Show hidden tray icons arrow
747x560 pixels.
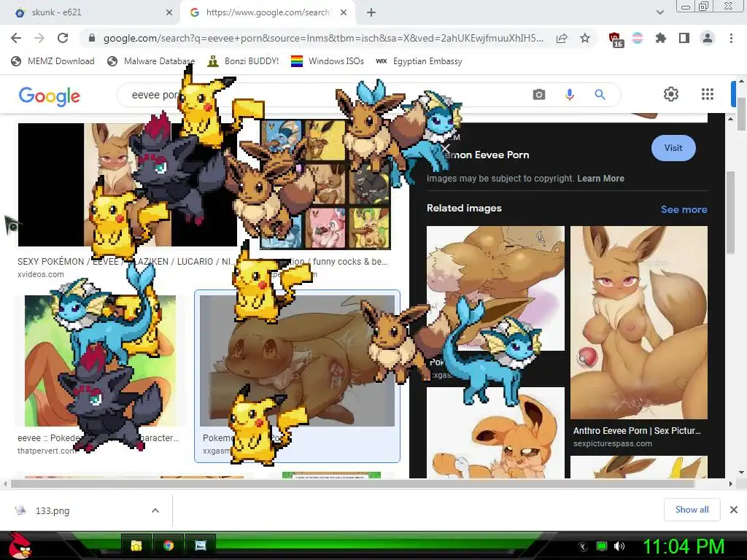pyautogui.click(x=582, y=546)
